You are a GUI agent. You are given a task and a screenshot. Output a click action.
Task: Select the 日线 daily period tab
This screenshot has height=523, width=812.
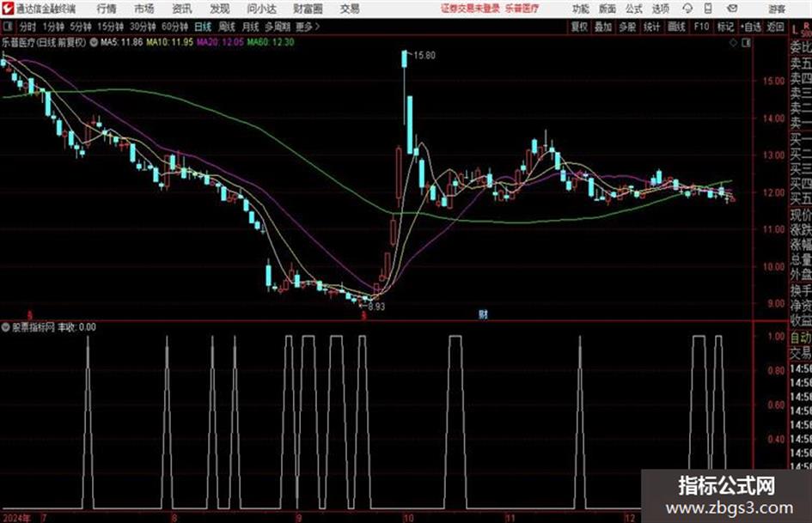[x=203, y=27]
